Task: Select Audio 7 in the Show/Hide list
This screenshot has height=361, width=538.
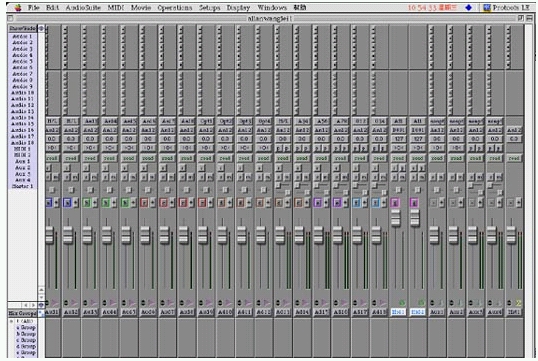Action: [22, 74]
